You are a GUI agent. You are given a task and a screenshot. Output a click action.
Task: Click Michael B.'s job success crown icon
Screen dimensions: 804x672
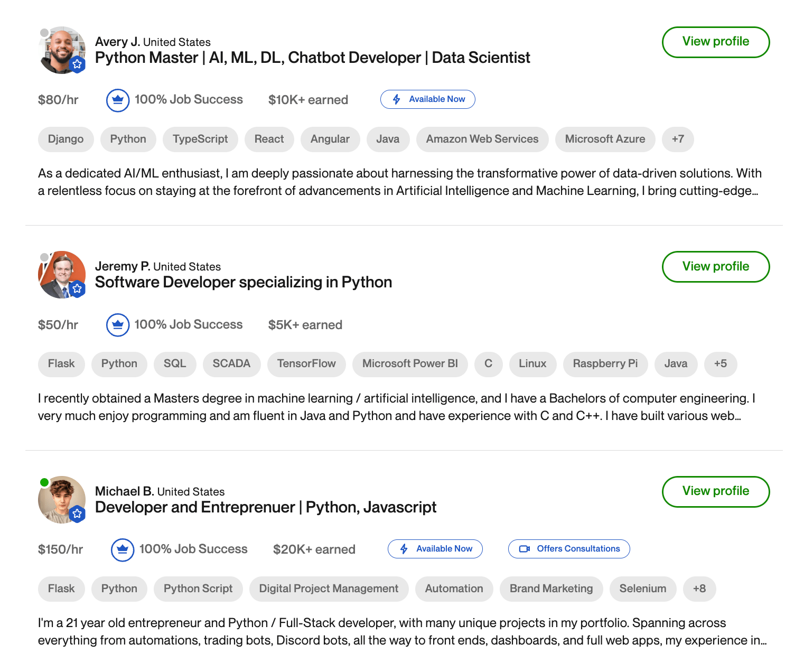123,549
